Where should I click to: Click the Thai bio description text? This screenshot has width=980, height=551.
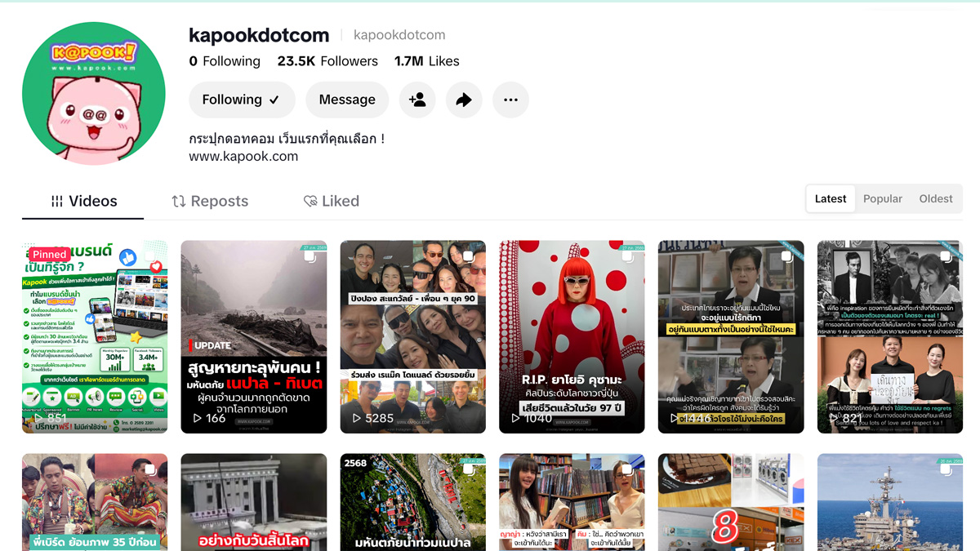point(287,139)
